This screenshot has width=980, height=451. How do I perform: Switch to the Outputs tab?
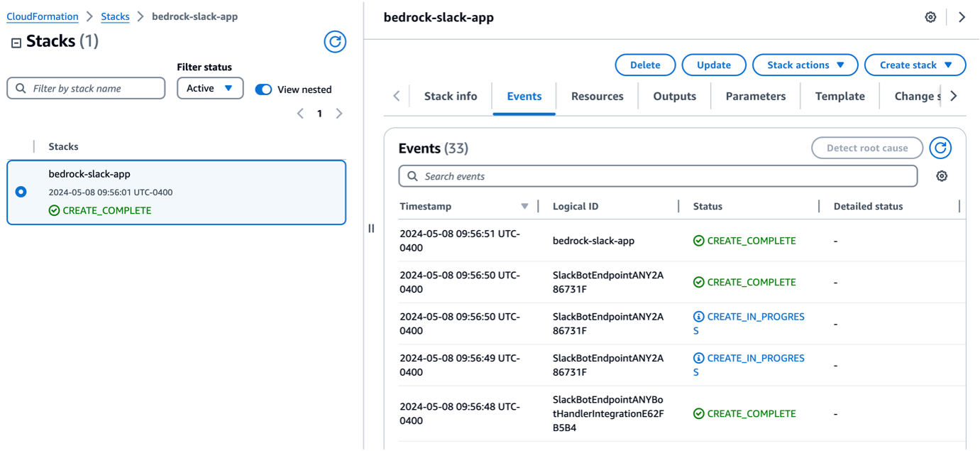pos(673,96)
